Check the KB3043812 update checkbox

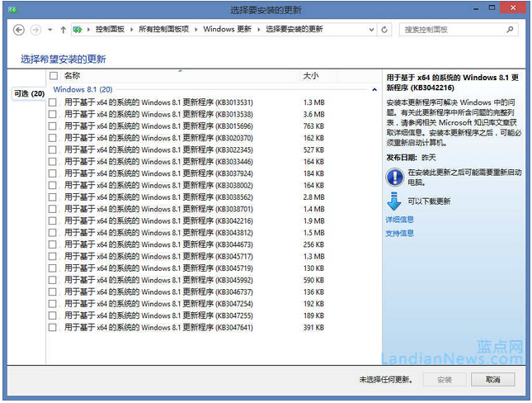point(53,233)
